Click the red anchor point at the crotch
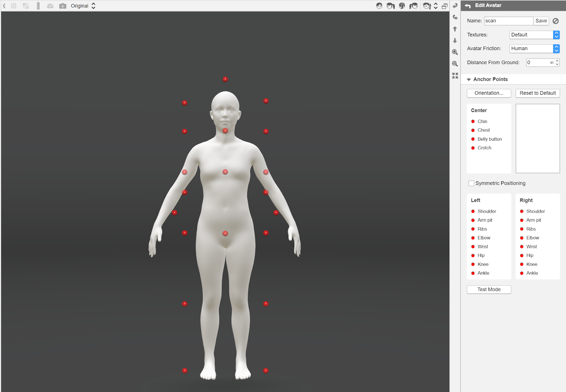Image resolution: width=566 pixels, height=392 pixels. 225,234
